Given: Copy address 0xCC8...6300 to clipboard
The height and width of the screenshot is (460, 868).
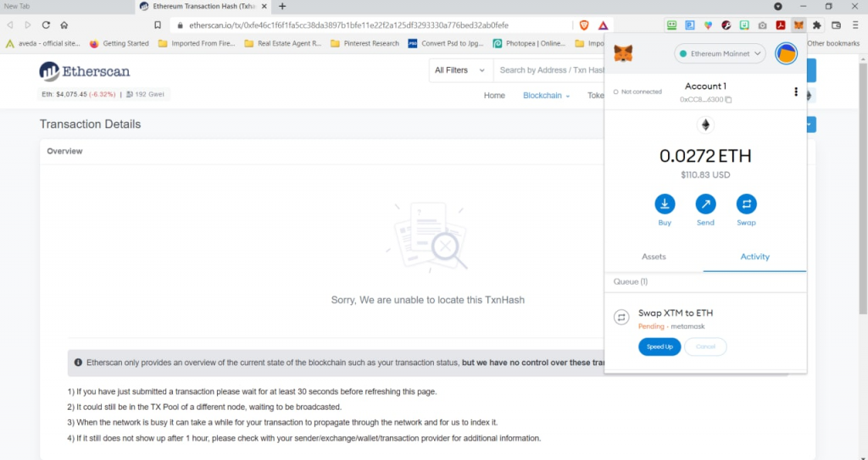Looking at the screenshot, I should point(705,100).
